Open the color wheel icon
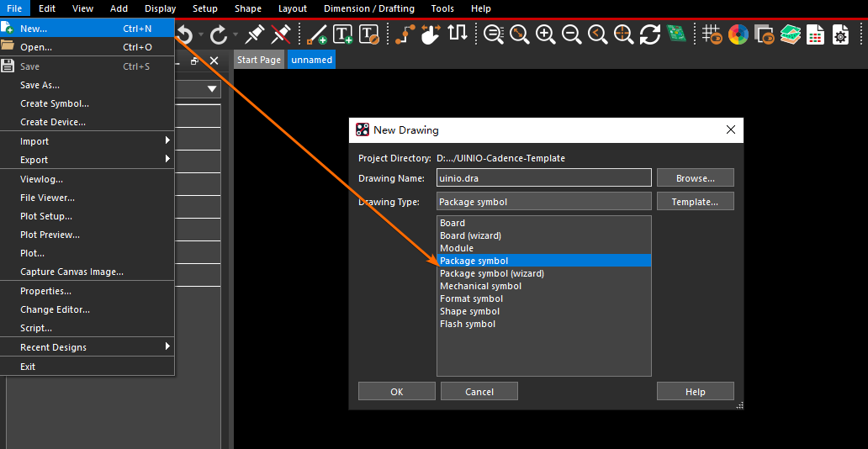This screenshot has height=449, width=868. (738, 34)
